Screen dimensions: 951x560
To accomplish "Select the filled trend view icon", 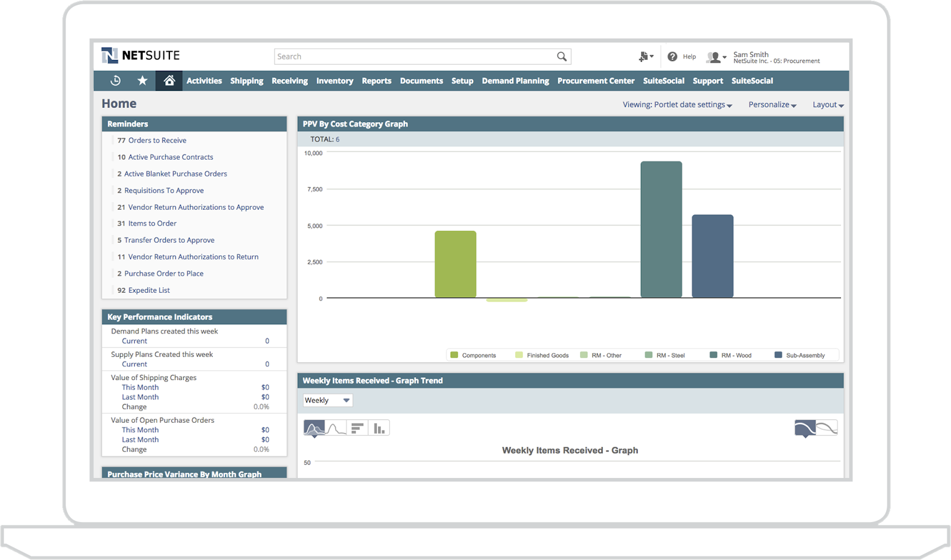I will (x=805, y=428).
